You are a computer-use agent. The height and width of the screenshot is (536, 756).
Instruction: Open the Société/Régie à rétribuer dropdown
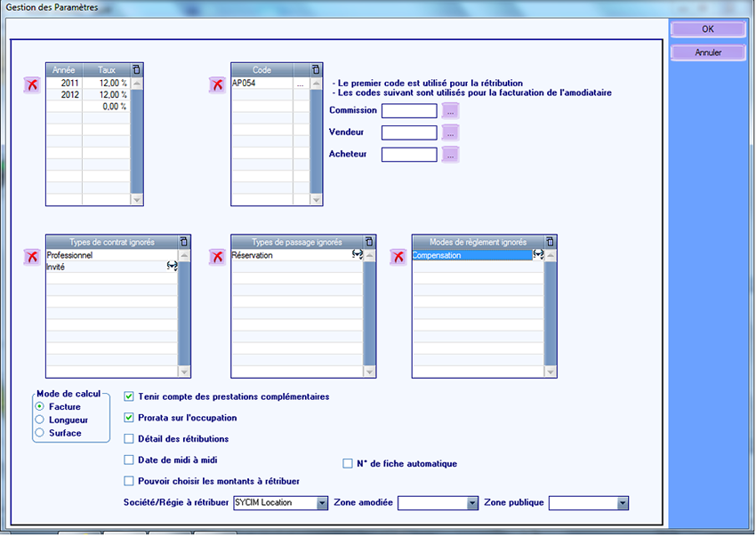click(x=322, y=503)
